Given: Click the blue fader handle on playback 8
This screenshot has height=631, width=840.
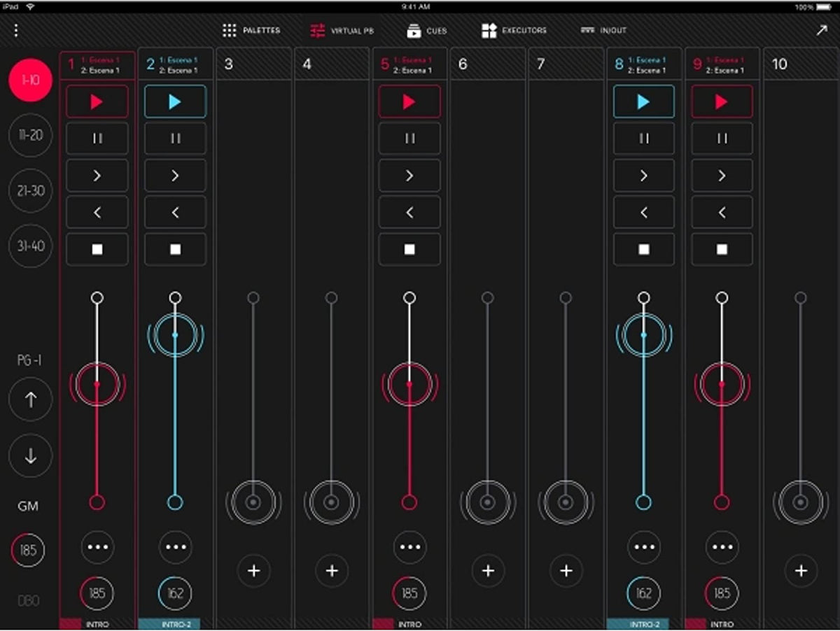Looking at the screenshot, I should pos(644,335).
